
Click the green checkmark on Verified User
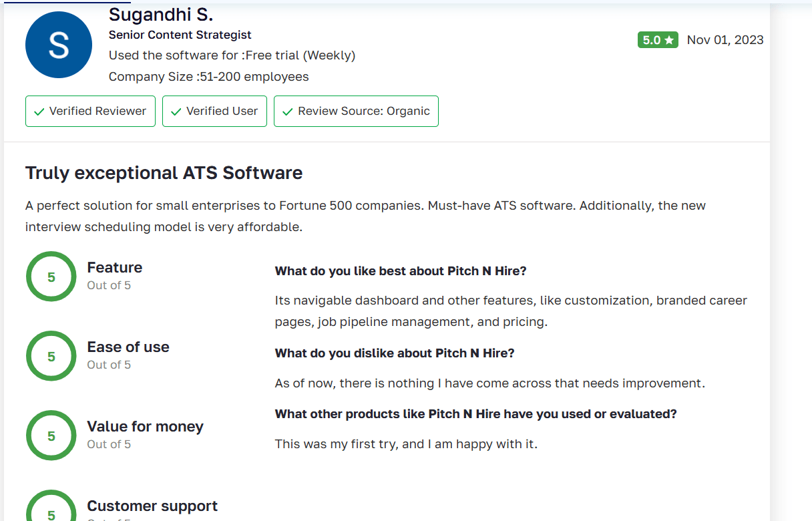coord(176,111)
